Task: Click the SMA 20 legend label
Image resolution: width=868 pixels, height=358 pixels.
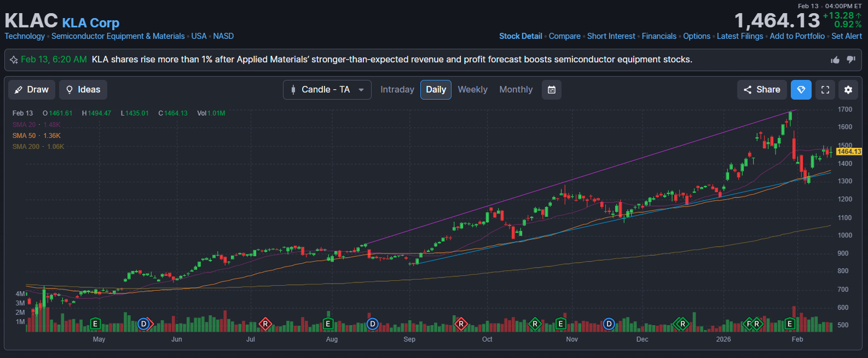Action: pos(24,125)
